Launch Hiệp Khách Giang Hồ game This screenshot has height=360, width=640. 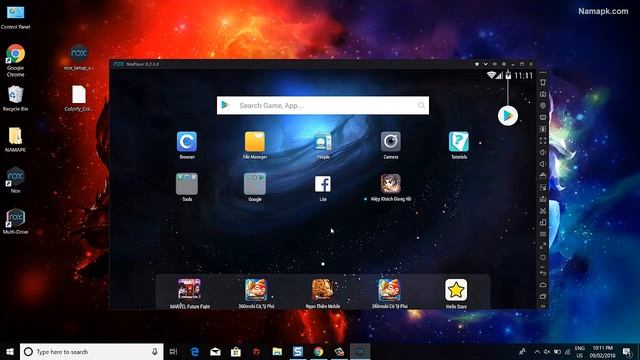coord(391,184)
